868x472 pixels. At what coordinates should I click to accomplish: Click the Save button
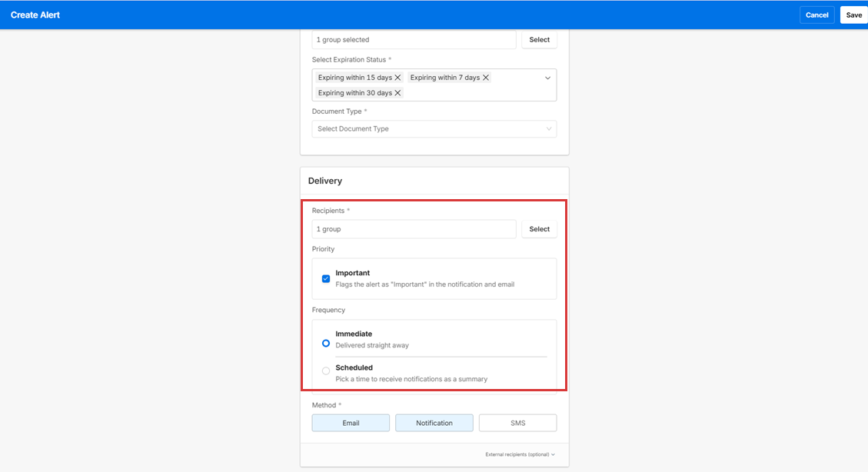click(853, 15)
